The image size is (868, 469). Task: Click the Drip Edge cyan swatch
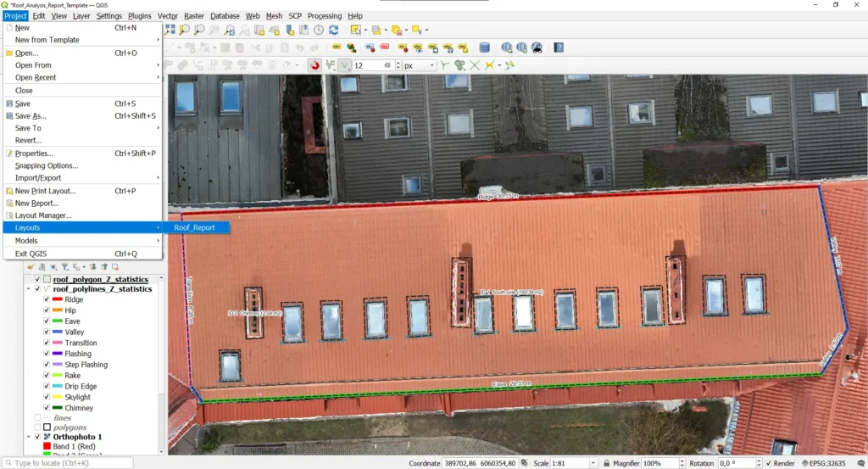click(x=57, y=386)
